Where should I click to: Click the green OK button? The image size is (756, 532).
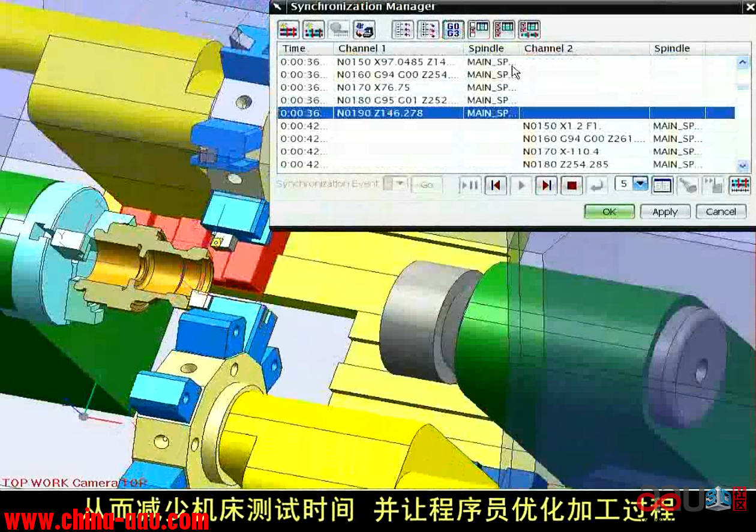click(x=609, y=212)
